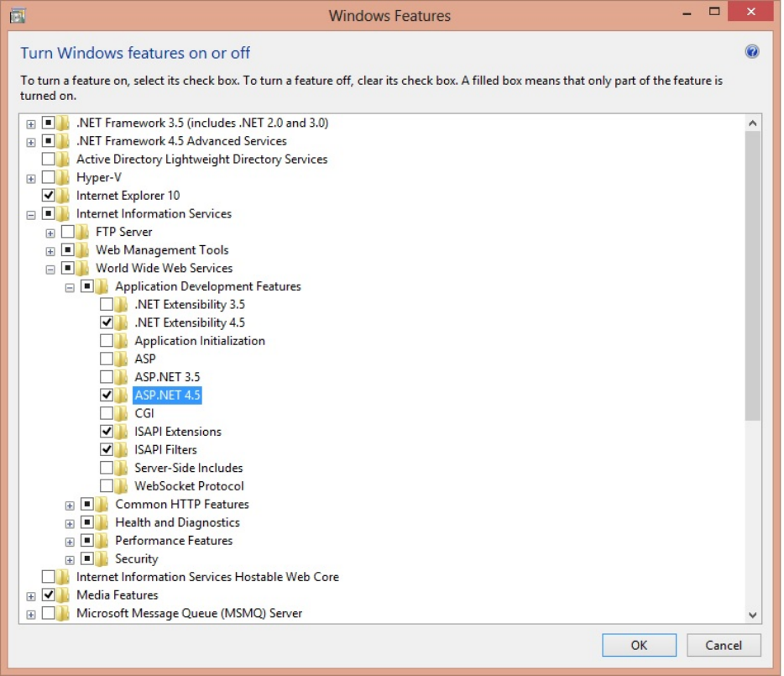
Task: Expand .NET Framework 4.5 Advanced Services node
Action: coord(31,143)
